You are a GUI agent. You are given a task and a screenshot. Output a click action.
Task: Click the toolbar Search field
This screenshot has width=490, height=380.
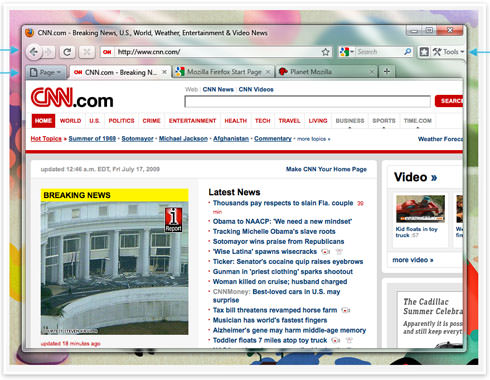379,52
